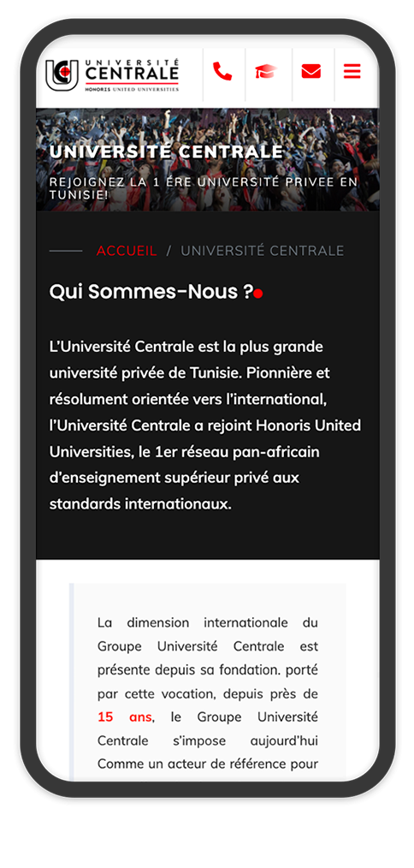Image resolution: width=414 pixels, height=868 pixels.
Task: Click the UNIVERSITÉ CENTRALE banner title
Action: click(166, 152)
